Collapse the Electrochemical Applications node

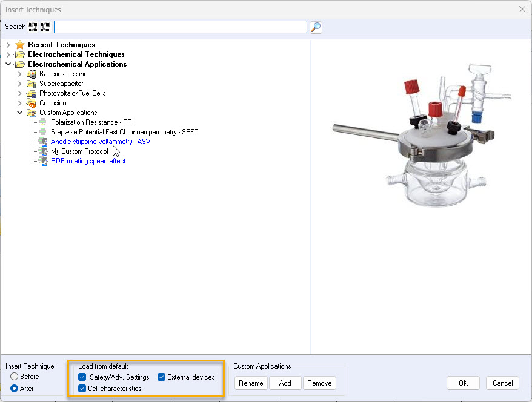tap(8, 64)
